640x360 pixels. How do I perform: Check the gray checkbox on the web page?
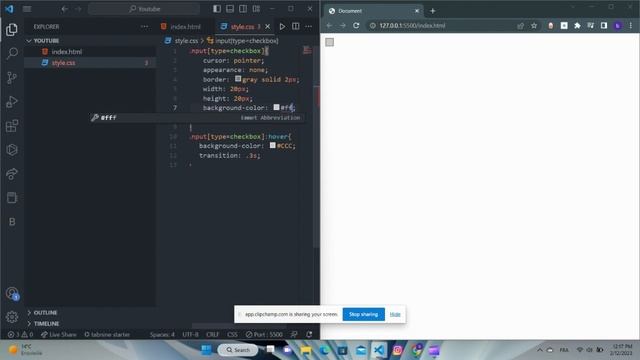pos(330,42)
